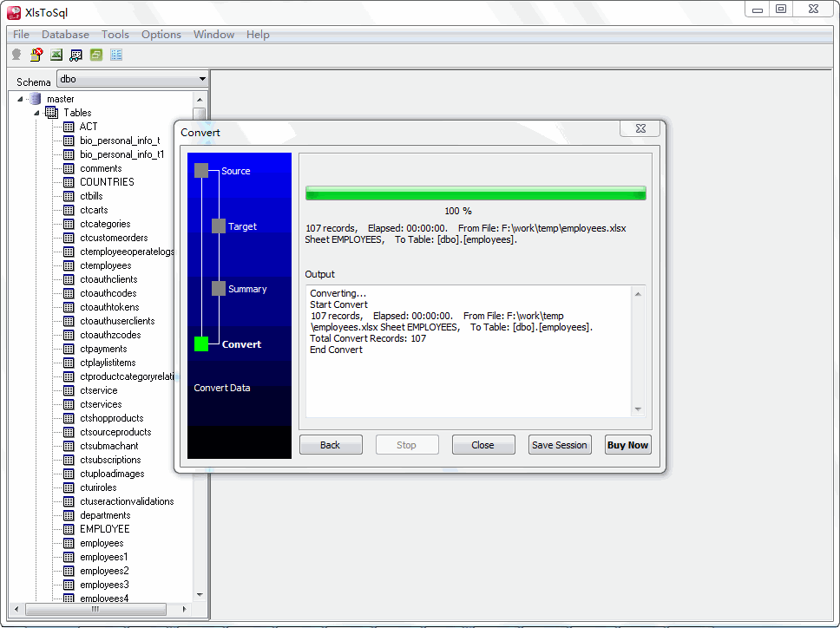
Task: Click the table icon beside ctcarts
Action: pos(69,210)
